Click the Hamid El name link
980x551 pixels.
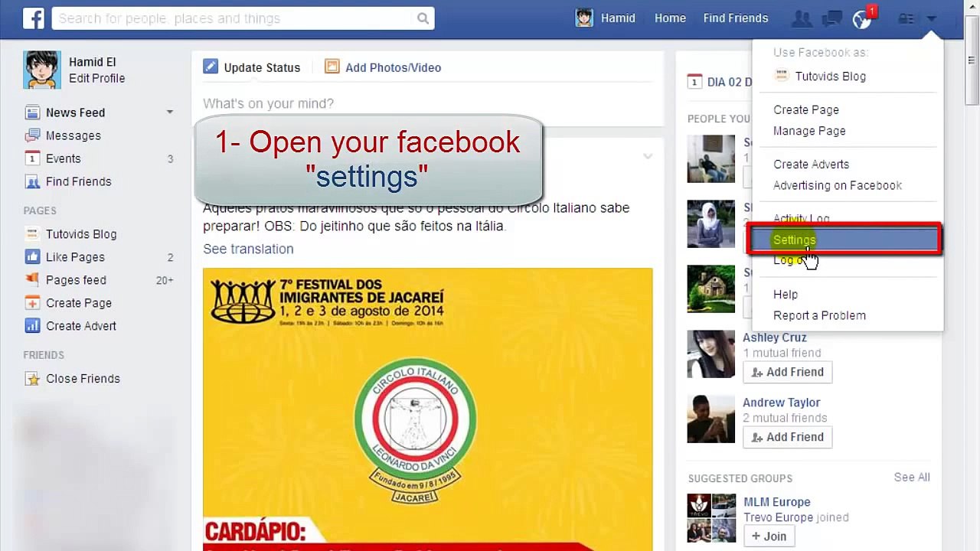click(x=93, y=62)
